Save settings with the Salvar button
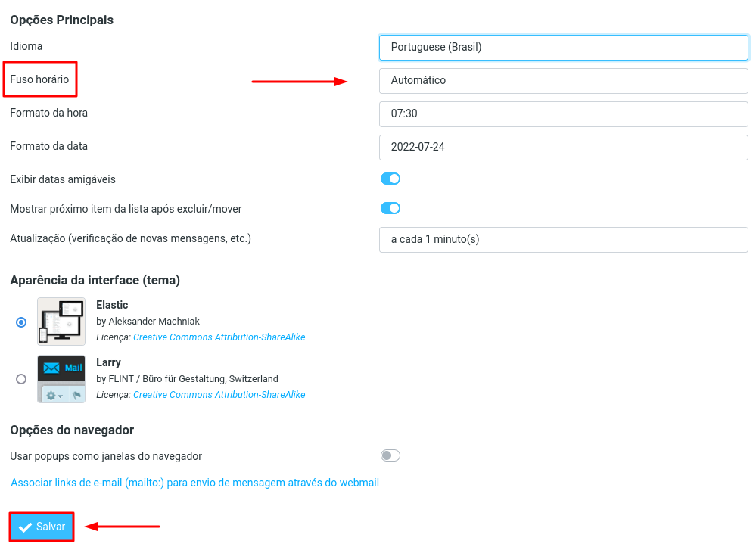Image resolution: width=756 pixels, height=547 pixels. [x=42, y=527]
